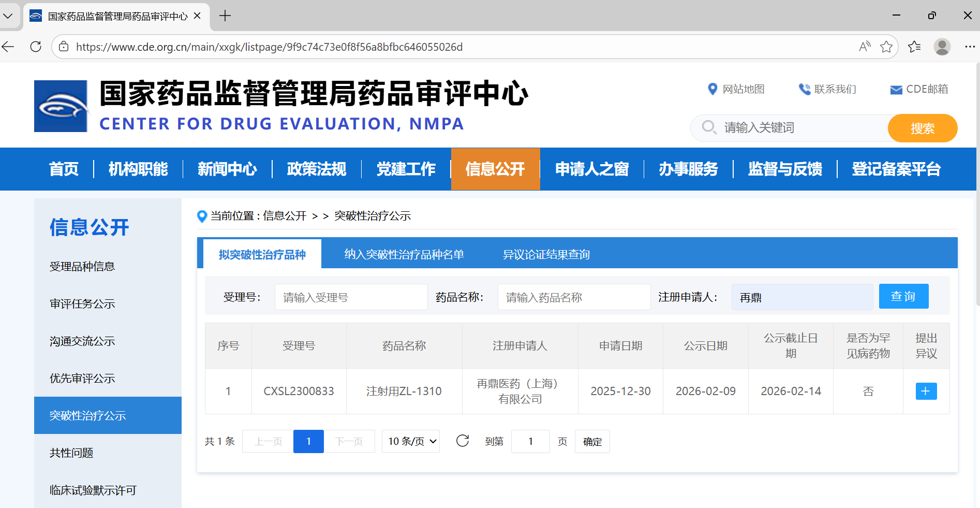Click the page vertical scrollbar
The height and width of the screenshot is (508, 980).
(976, 207)
